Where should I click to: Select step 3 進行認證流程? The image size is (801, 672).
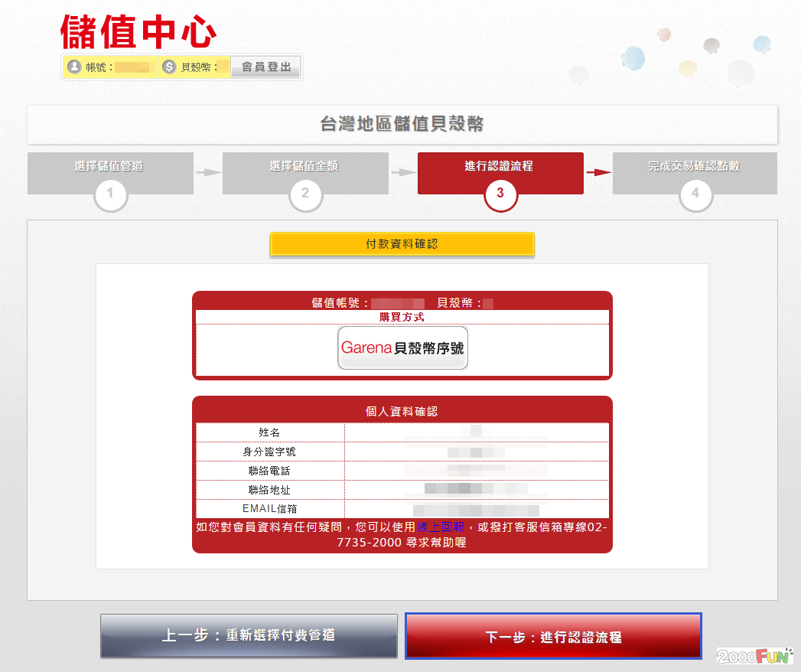(x=500, y=173)
